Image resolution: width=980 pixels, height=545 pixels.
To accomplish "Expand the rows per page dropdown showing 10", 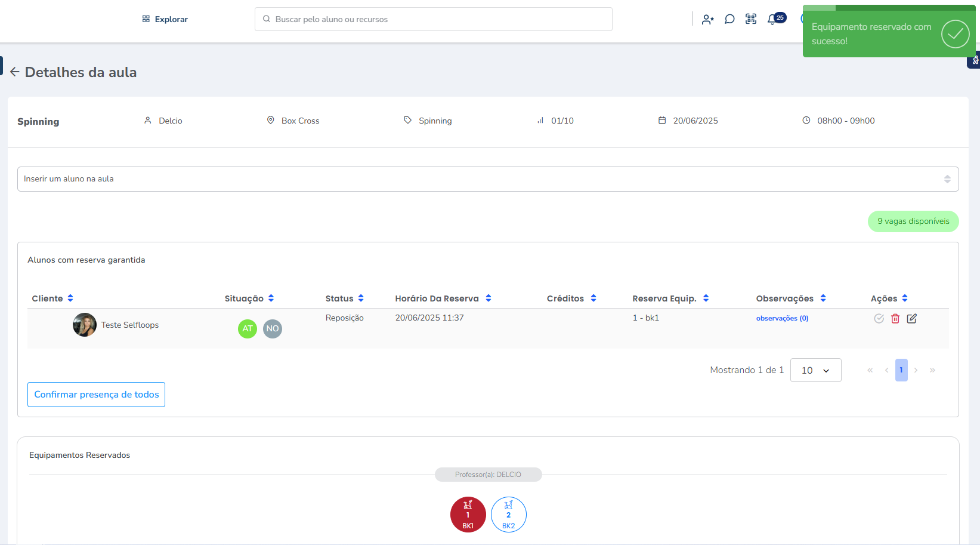I will point(815,370).
